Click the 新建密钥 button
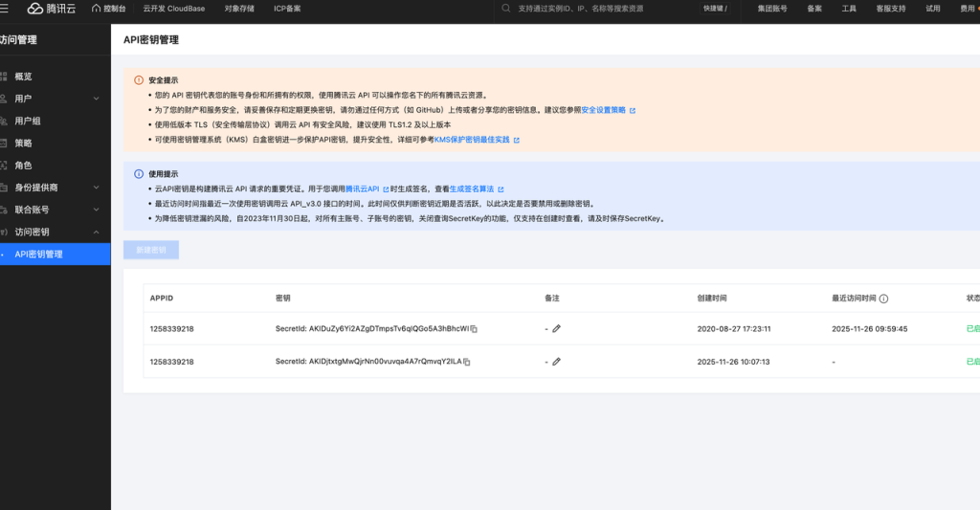The width and height of the screenshot is (980, 510). (151, 250)
